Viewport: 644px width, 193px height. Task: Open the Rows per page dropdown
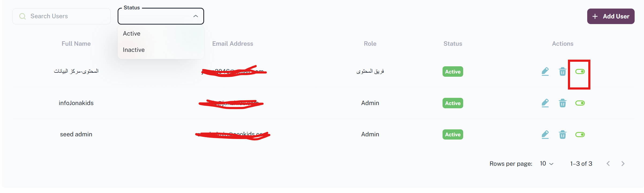[x=546, y=164]
